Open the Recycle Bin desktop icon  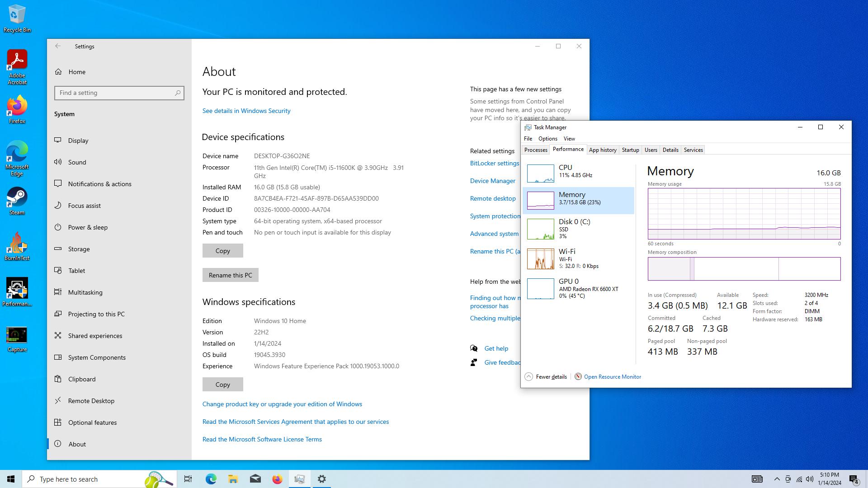pos(17,19)
